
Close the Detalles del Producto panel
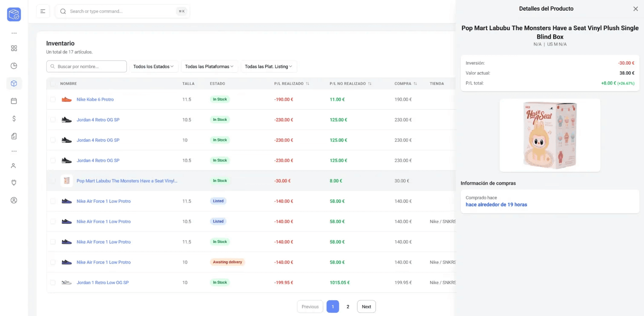[635, 9]
